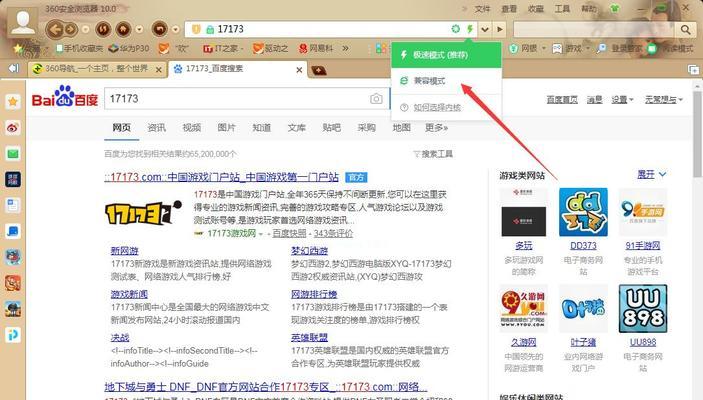This screenshot has height=400, width=703.
Task: Click 如何选择内核 help entry
Action: (x=446, y=108)
